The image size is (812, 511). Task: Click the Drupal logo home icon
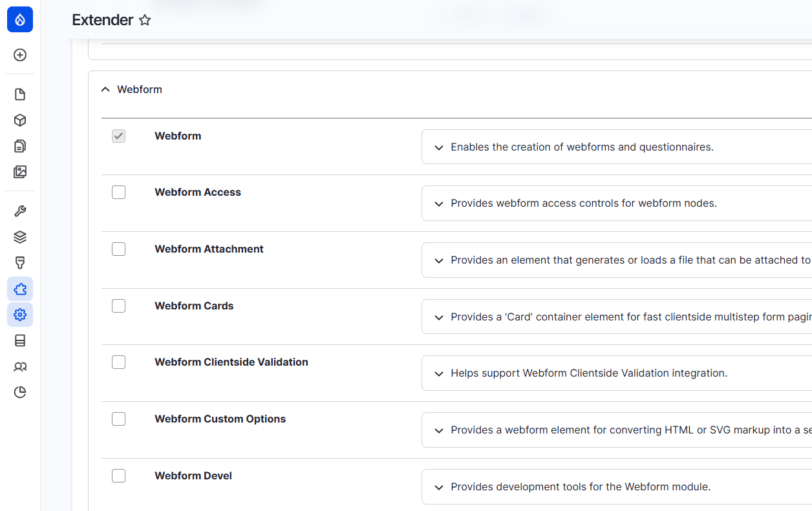click(x=20, y=20)
